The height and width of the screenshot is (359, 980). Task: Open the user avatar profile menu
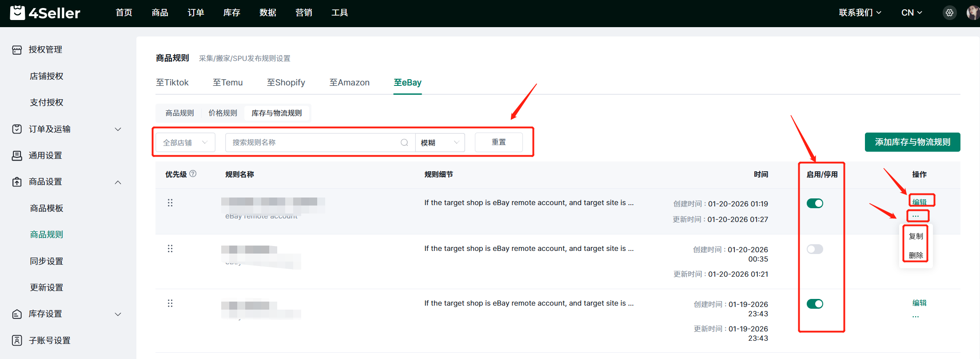[973, 13]
